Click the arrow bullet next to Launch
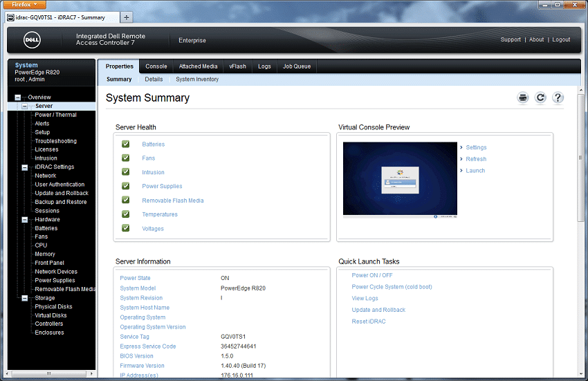This screenshot has width=588, height=381. click(x=461, y=171)
